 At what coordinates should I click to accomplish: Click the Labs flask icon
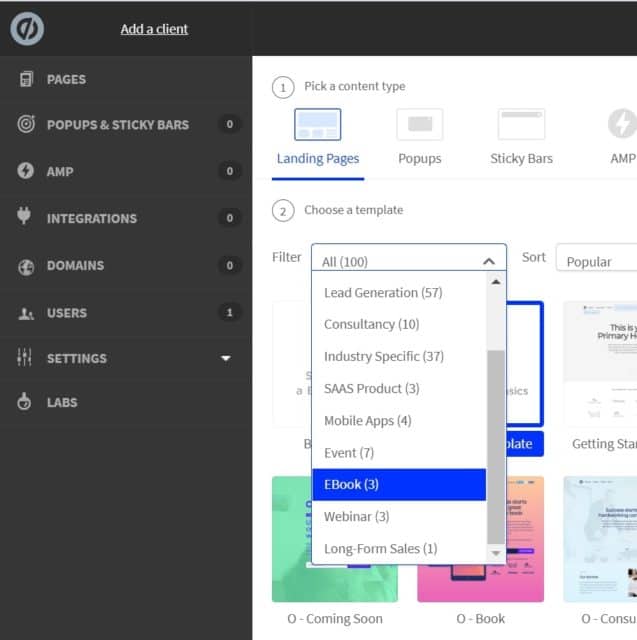pyautogui.click(x=24, y=401)
